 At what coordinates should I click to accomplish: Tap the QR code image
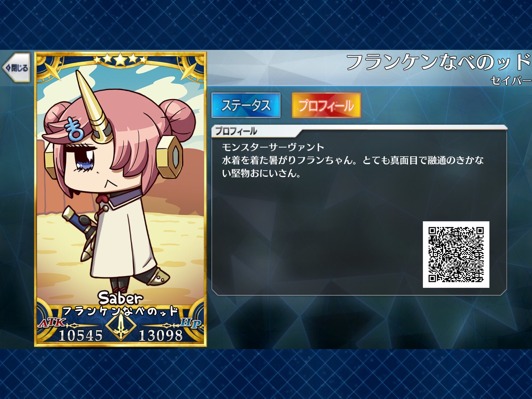tap(456, 254)
